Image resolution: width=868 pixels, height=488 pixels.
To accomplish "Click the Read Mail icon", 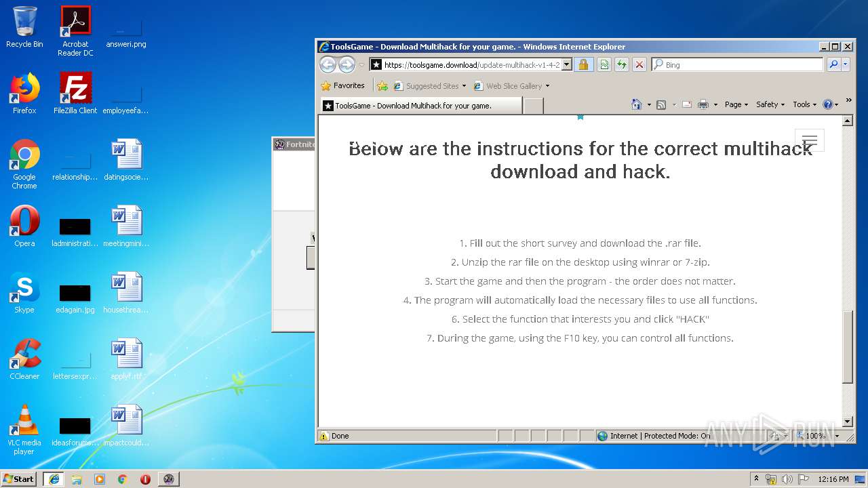I will [687, 104].
